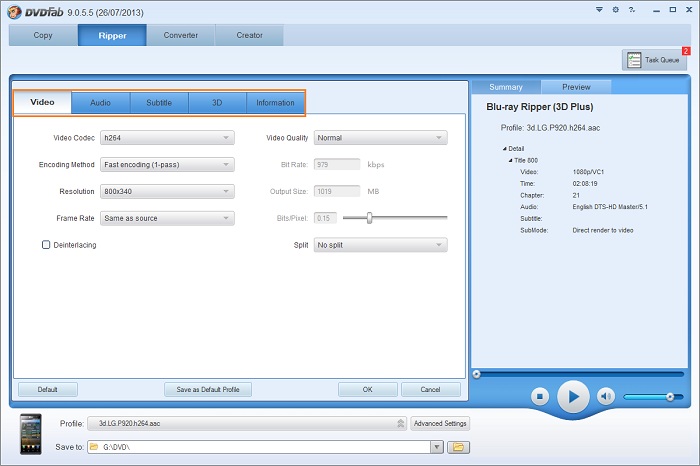Click the Save to path field

click(x=259, y=447)
